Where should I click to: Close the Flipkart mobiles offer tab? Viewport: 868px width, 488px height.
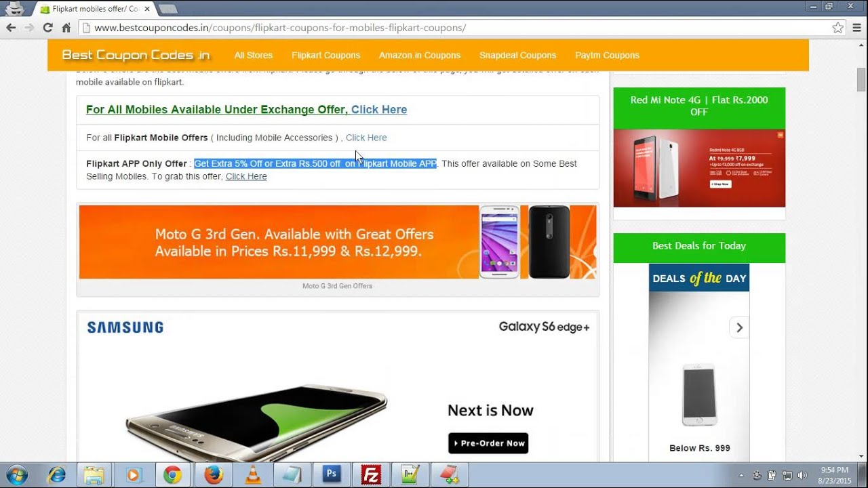[x=147, y=9]
